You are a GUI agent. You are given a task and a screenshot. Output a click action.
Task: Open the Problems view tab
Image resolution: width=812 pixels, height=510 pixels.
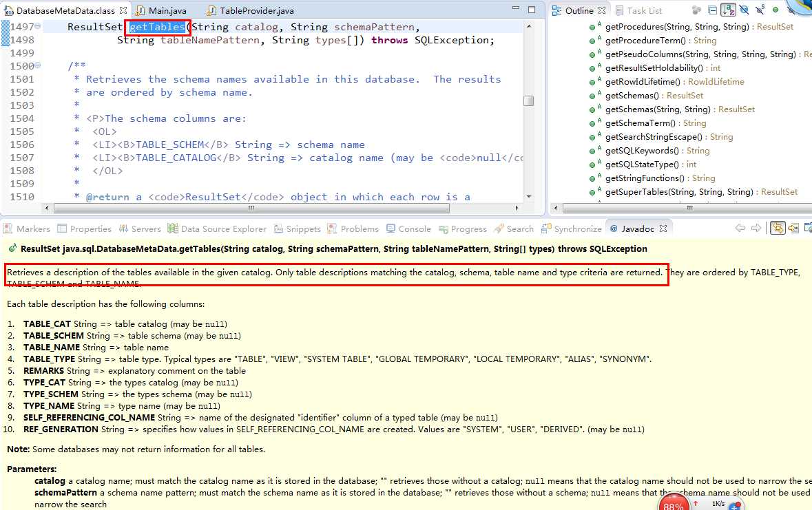pos(353,229)
